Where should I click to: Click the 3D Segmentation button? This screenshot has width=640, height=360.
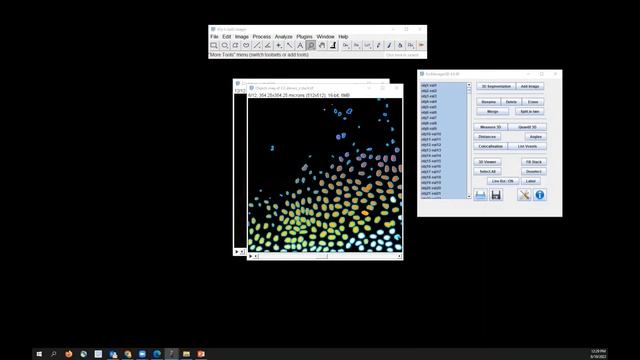pos(496,86)
